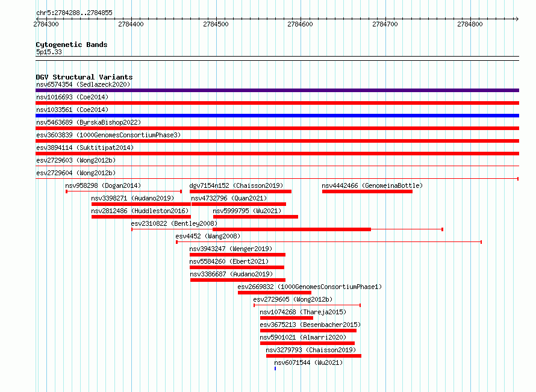Click the blue nsv1033561 variant bar
Image resolution: width=536 pixels, height=392 pixels.
277,116
